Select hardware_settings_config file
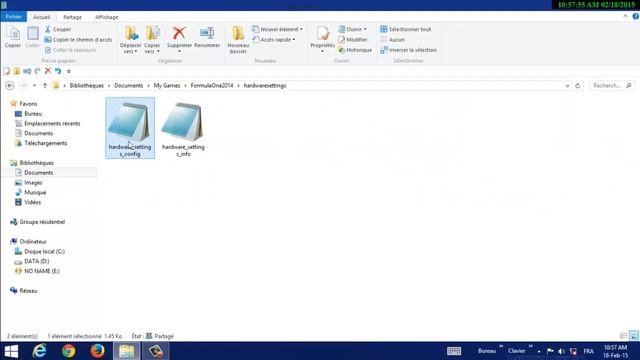The image size is (640, 360). (130, 128)
